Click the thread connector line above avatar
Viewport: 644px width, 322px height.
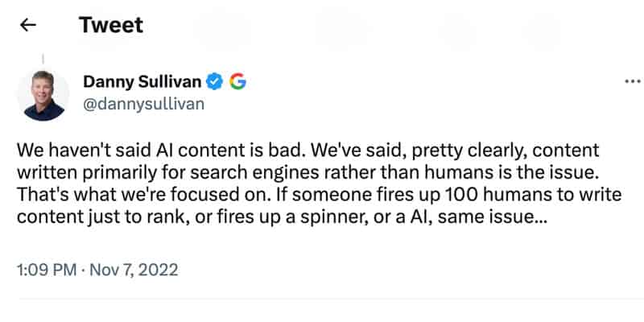(x=42, y=60)
